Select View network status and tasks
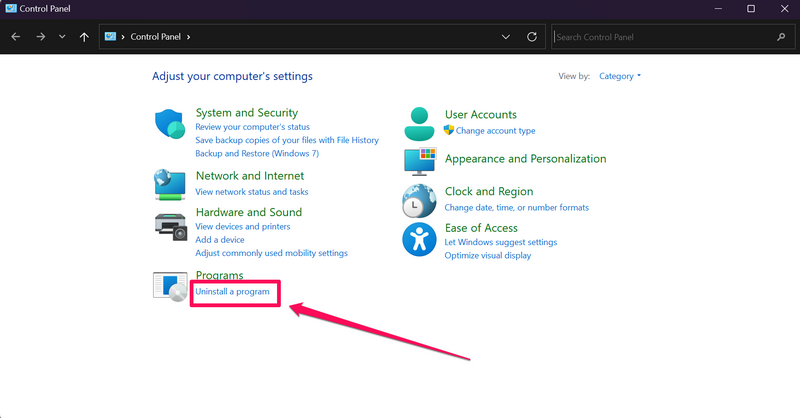 (251, 191)
